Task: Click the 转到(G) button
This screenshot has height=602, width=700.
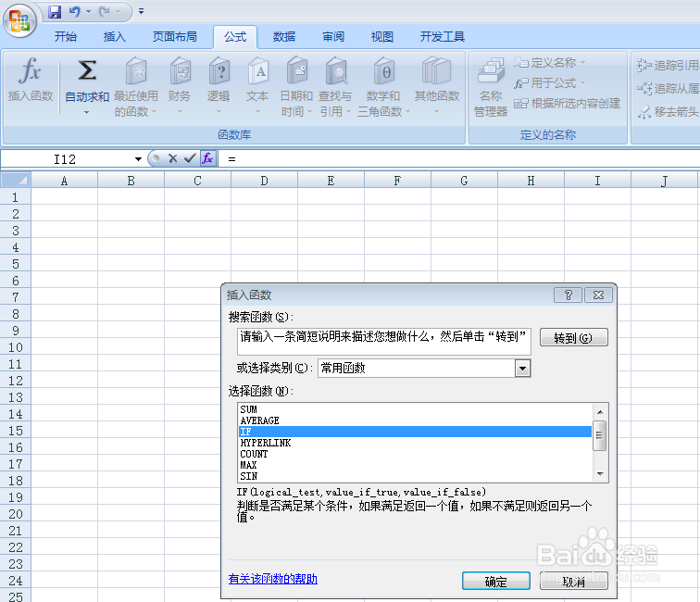Action: 574,337
